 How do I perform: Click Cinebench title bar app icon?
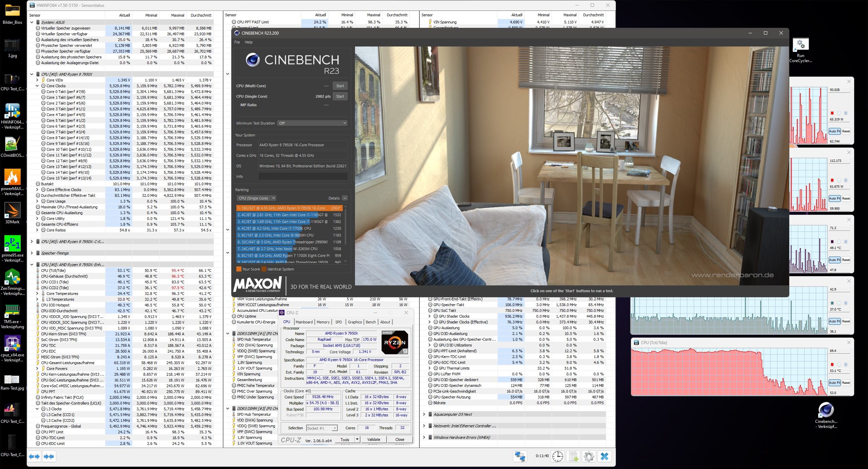pos(236,33)
